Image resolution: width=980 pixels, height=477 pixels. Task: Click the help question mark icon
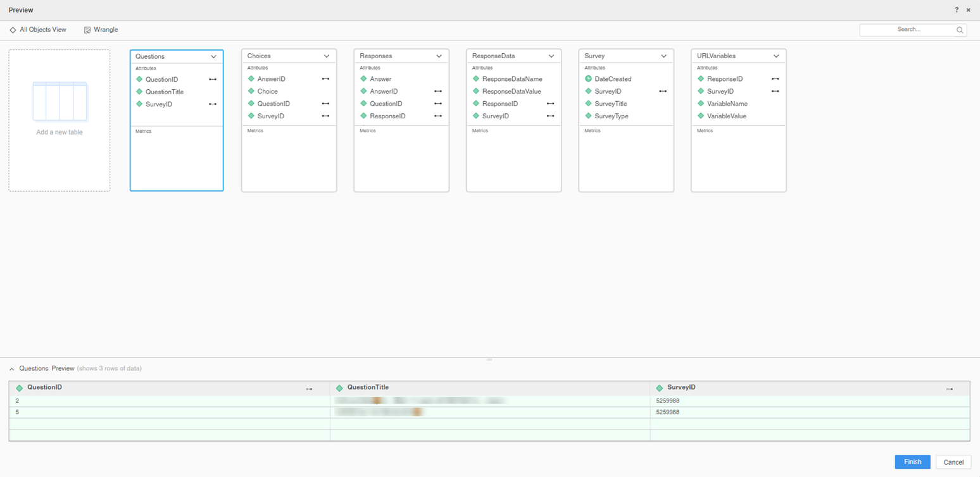pos(957,10)
